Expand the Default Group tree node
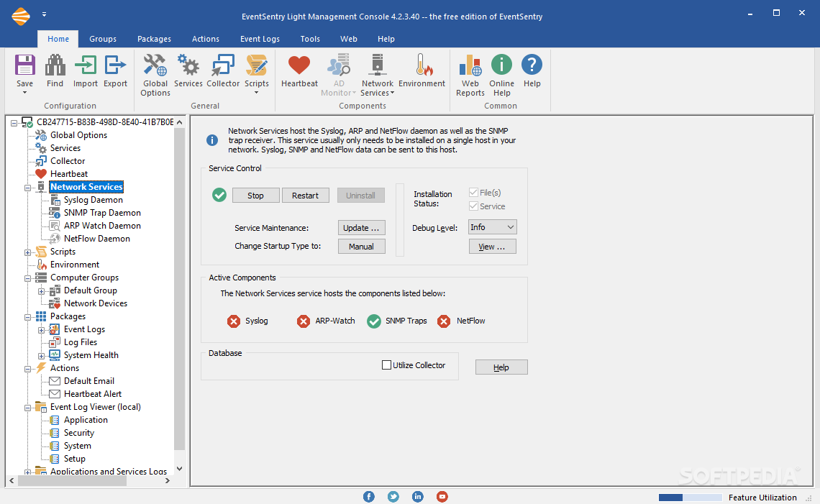This screenshot has height=504, width=820. point(41,290)
